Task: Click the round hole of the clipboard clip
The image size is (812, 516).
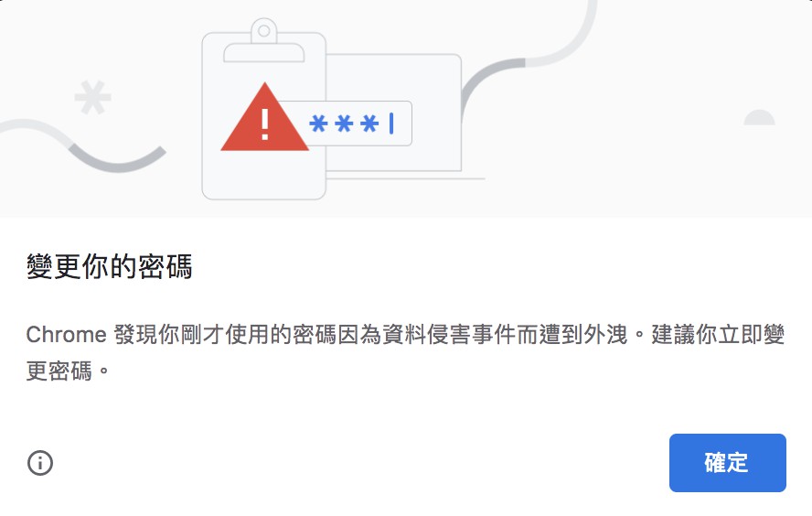Action: coord(263,30)
